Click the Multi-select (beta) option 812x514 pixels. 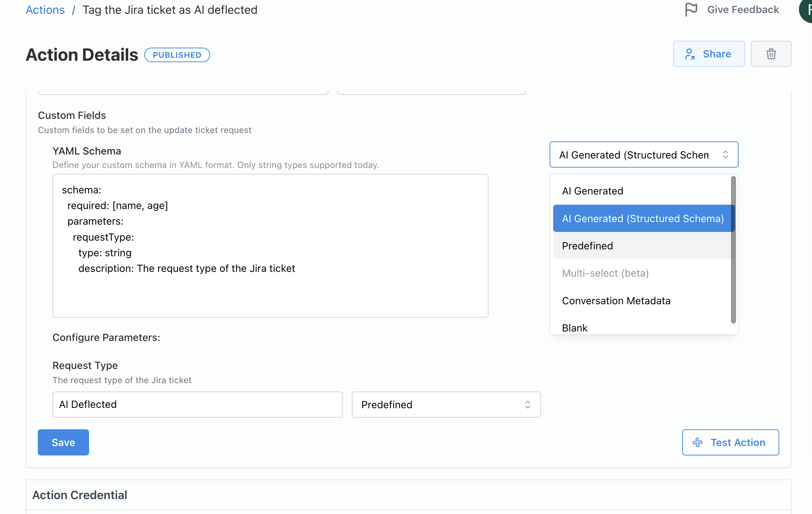coord(605,273)
